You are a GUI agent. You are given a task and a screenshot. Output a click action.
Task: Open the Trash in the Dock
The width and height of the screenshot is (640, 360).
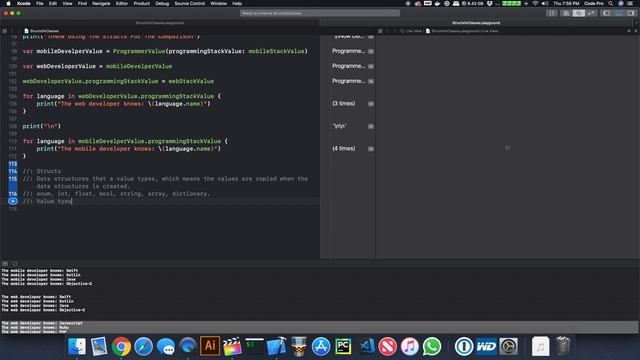tap(563, 347)
